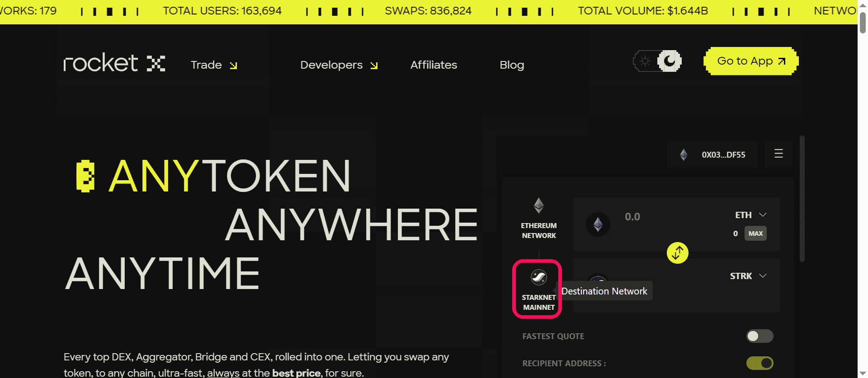868x378 pixels.
Task: Swap source and destination networks
Action: coord(677,253)
